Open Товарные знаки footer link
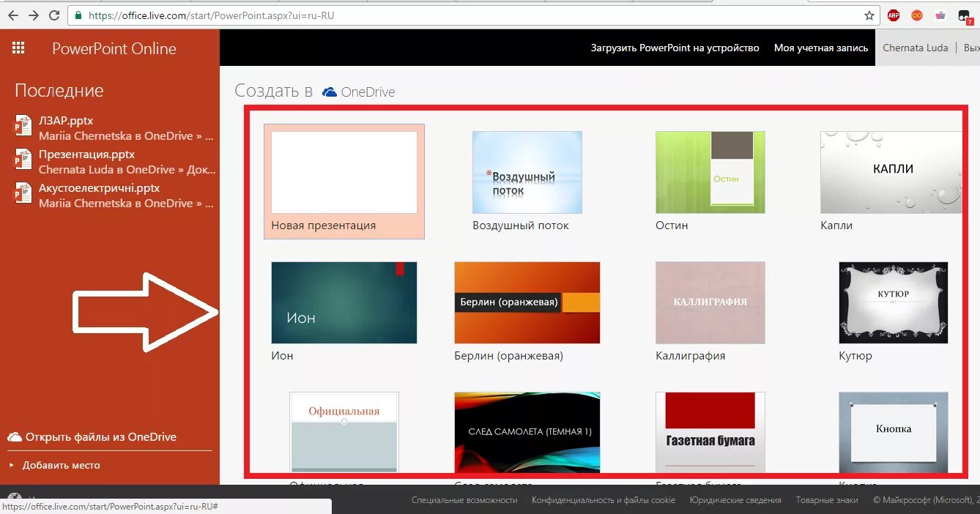This screenshot has width=980, height=514. click(827, 500)
